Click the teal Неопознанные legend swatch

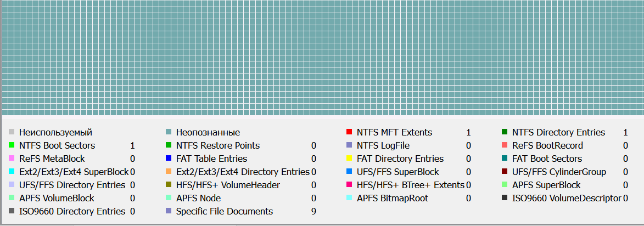[169, 132]
